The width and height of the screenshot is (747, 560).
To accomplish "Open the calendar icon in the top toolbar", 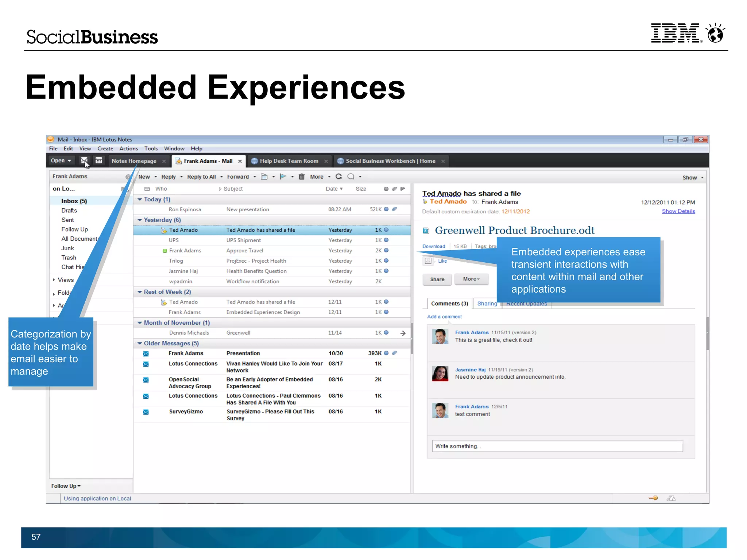I will [x=99, y=161].
